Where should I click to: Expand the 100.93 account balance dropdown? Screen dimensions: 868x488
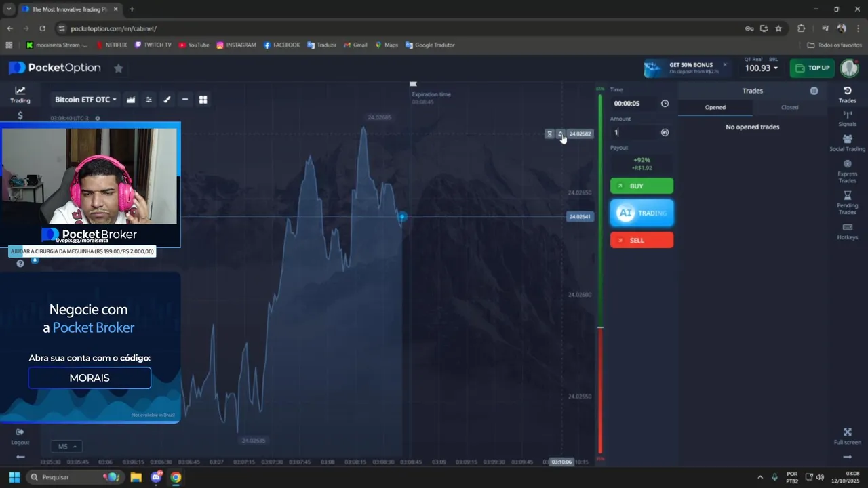click(x=761, y=68)
